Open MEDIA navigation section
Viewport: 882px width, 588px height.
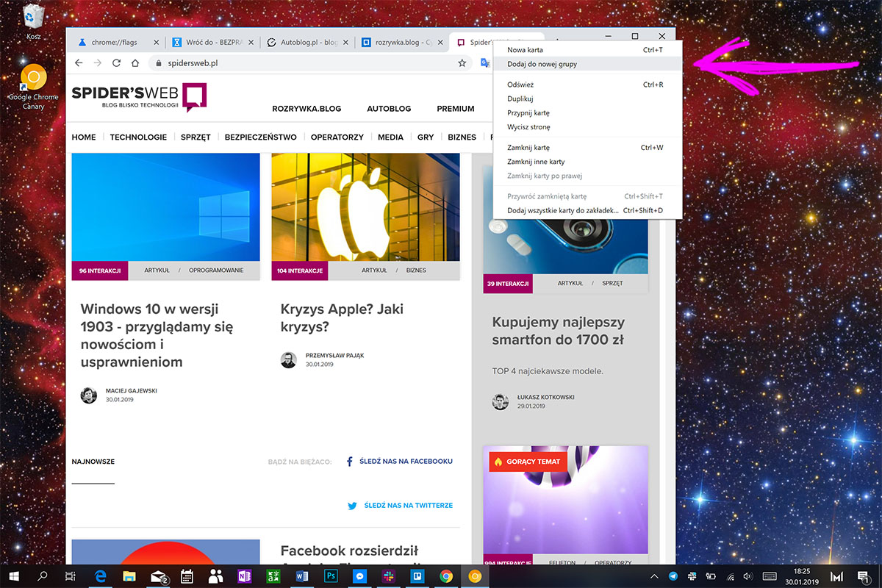[390, 137]
